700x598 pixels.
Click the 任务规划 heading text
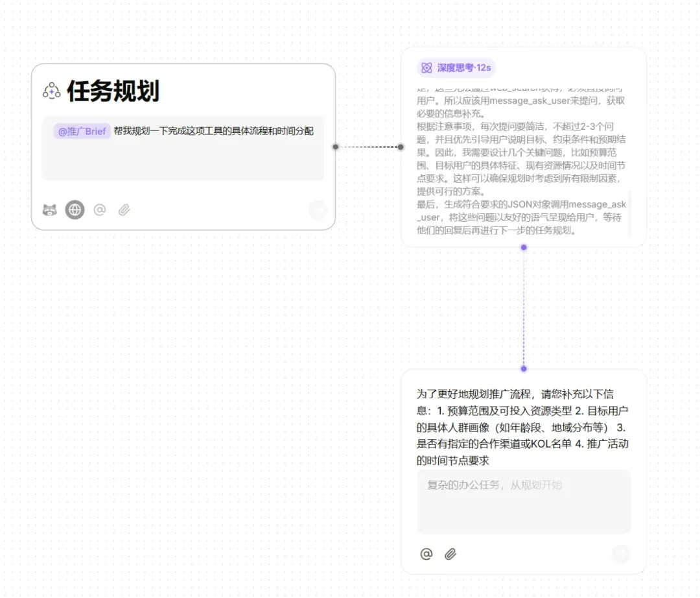tap(113, 91)
